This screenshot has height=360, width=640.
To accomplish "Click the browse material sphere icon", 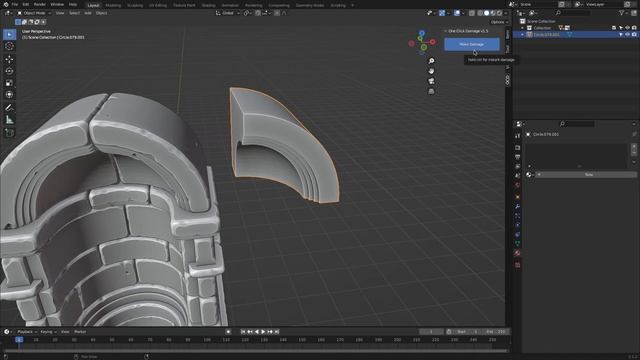I will pyautogui.click(x=529, y=174).
